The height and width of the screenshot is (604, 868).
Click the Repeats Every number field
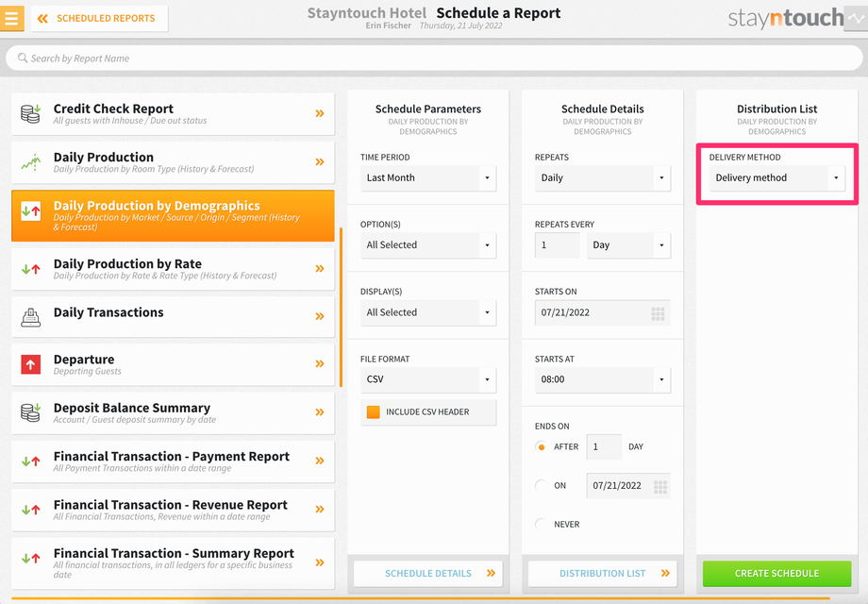557,244
